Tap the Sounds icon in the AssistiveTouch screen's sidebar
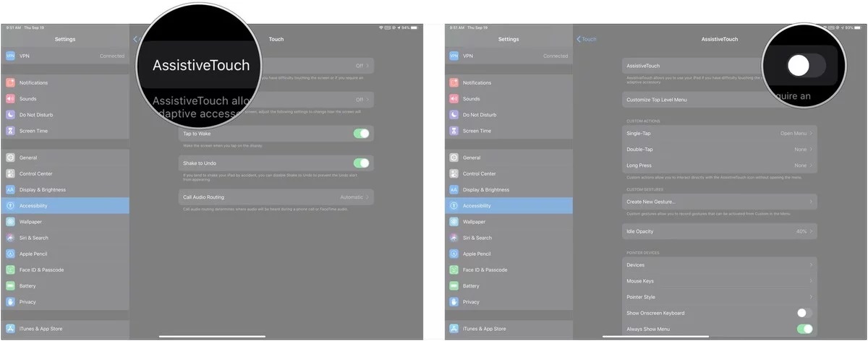The height and width of the screenshot is (341, 868). tap(454, 99)
